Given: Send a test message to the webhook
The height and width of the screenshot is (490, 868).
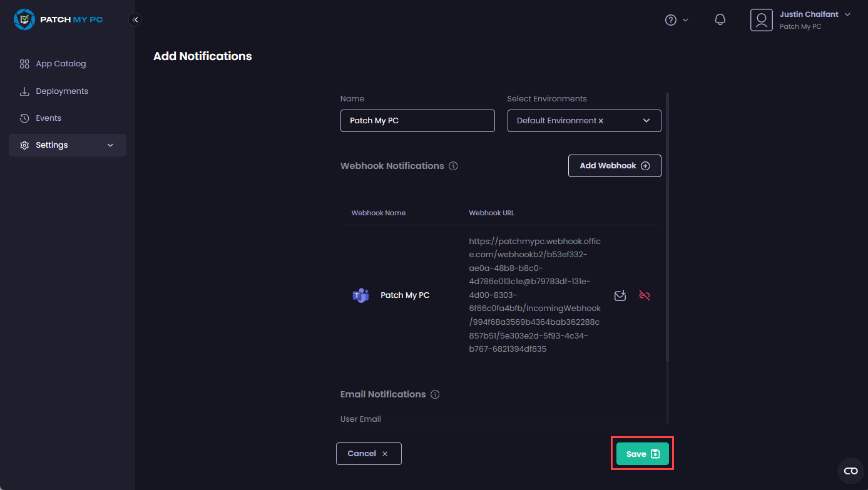Looking at the screenshot, I should [620, 295].
